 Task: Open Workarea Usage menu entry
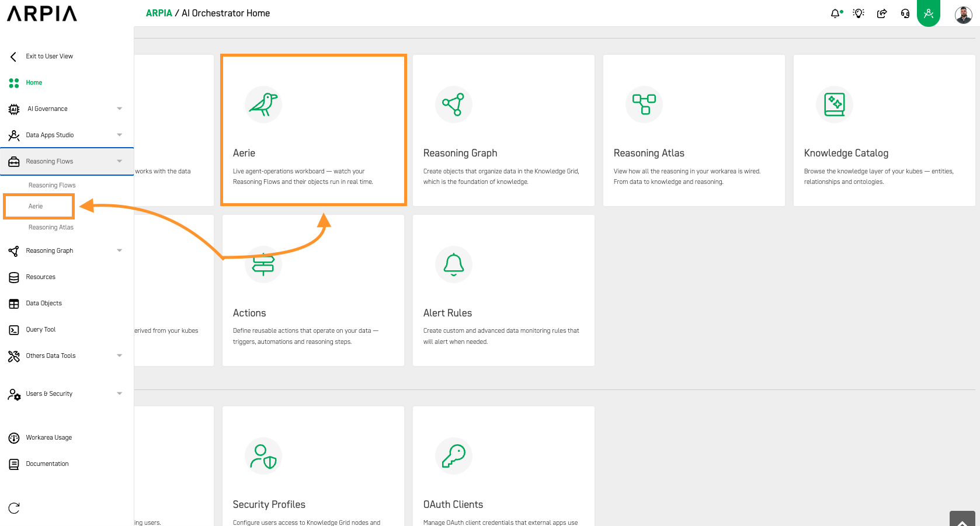point(49,437)
